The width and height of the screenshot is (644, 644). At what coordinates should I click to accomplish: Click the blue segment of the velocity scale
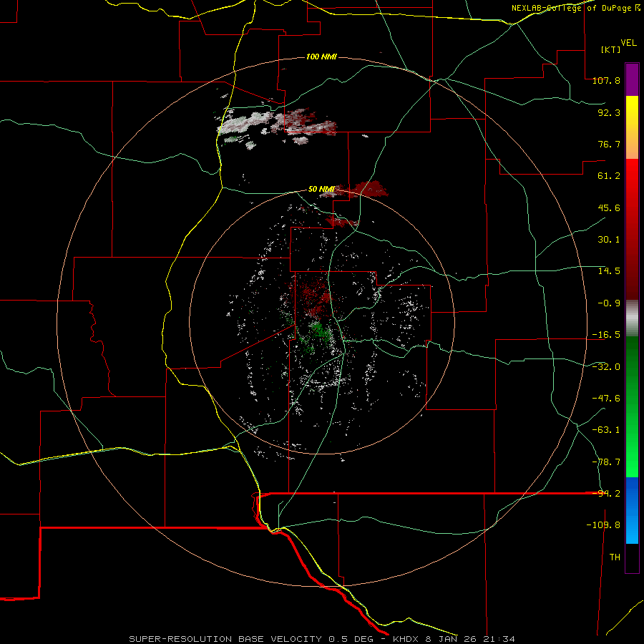(x=632, y=510)
